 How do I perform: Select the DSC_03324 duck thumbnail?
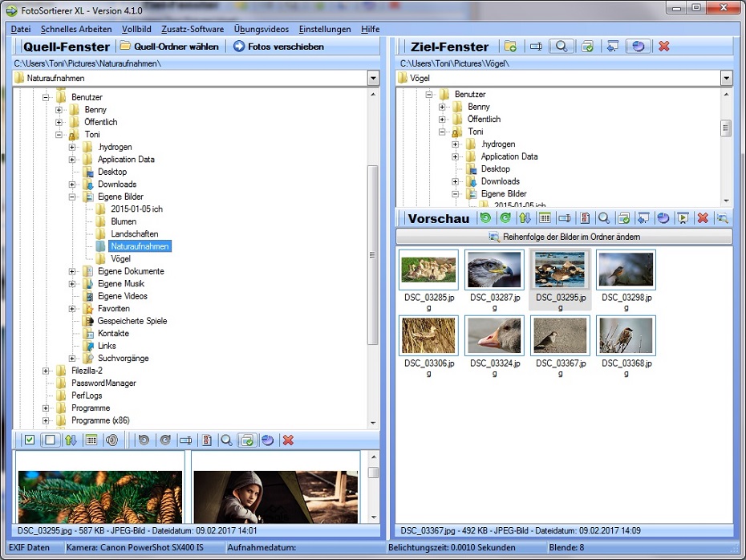tap(494, 335)
